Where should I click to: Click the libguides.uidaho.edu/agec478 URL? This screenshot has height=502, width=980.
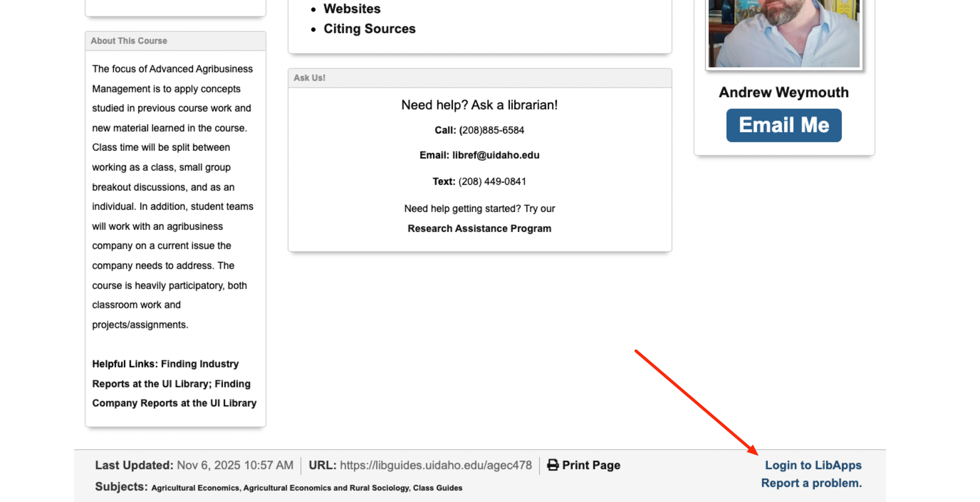(x=435, y=465)
